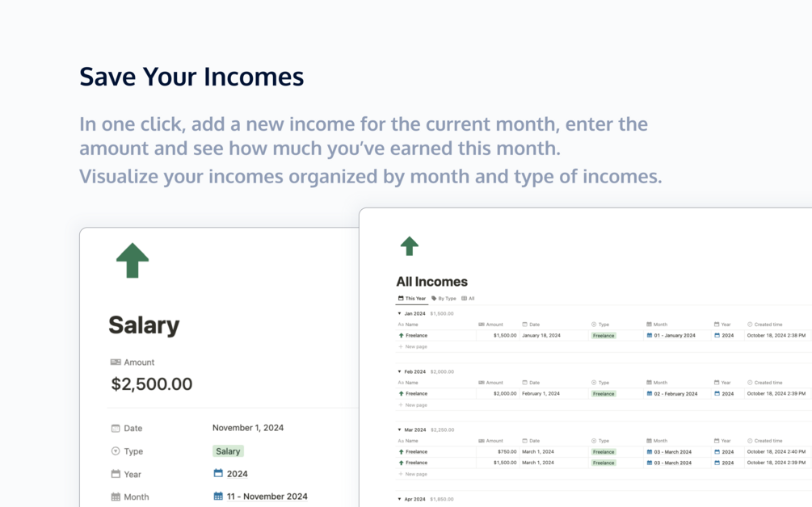This screenshot has height=507, width=812.
Task: Add New page under Jan 2024 group
Action: (413, 346)
